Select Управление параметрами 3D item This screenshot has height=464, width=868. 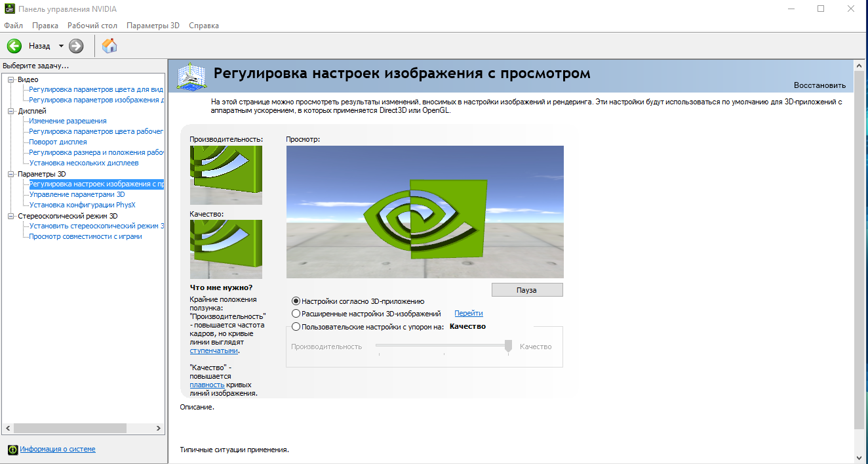(77, 194)
